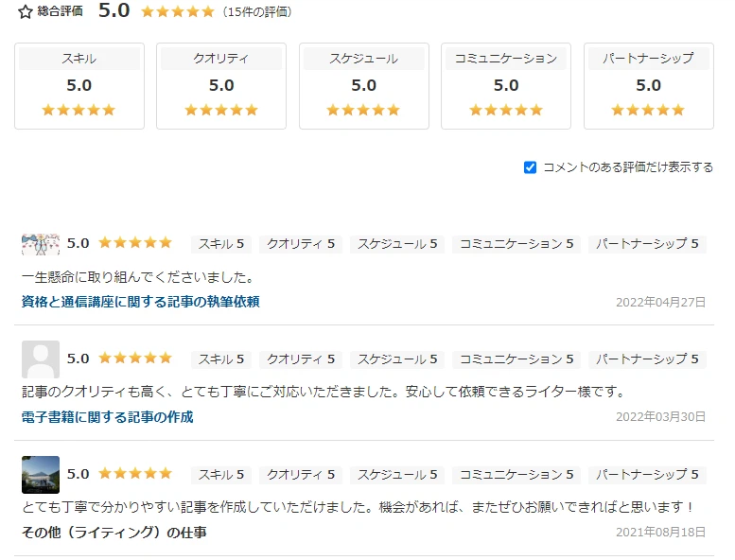Viewport: 735px width, 560px height.
Task: Click the outlined star icon beside 総合評価
Action: click(26, 12)
